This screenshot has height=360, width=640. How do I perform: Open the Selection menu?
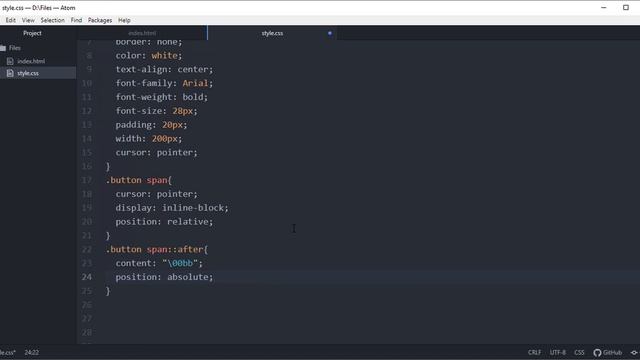pos(52,20)
